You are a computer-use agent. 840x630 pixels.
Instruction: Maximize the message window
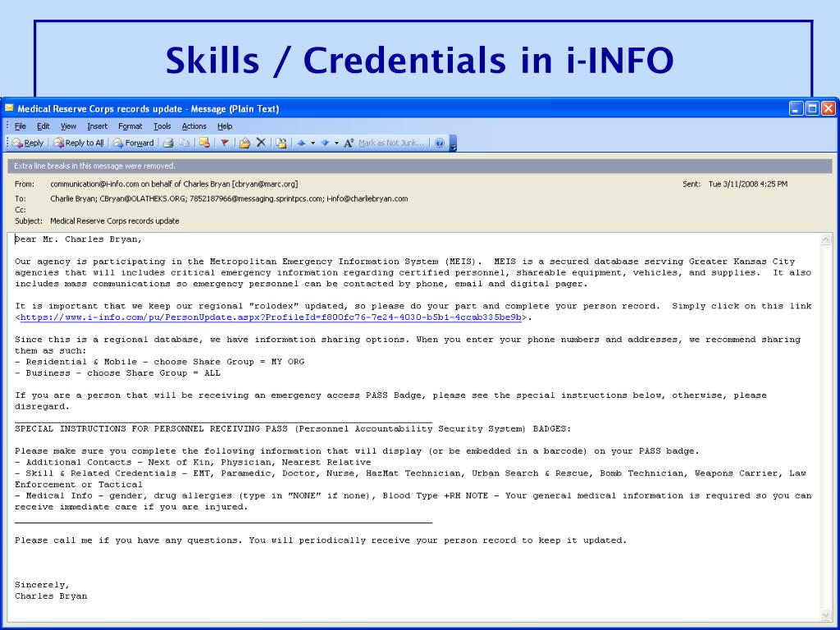[812, 109]
